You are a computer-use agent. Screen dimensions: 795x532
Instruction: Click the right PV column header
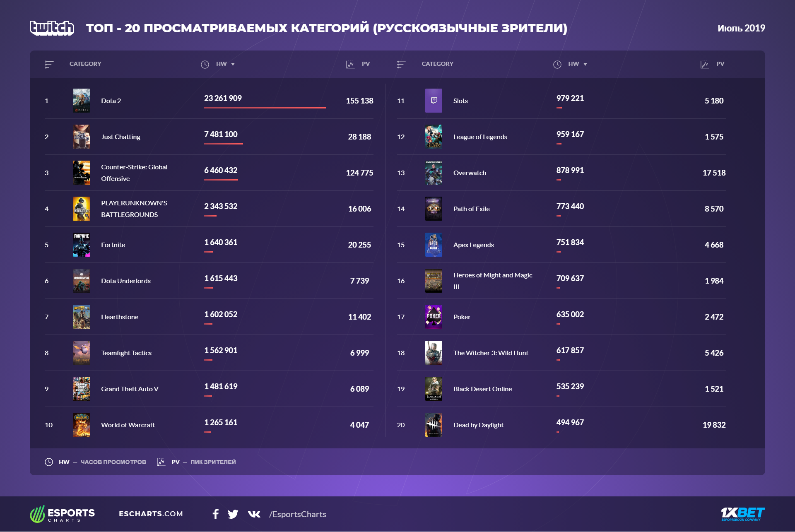720,64
